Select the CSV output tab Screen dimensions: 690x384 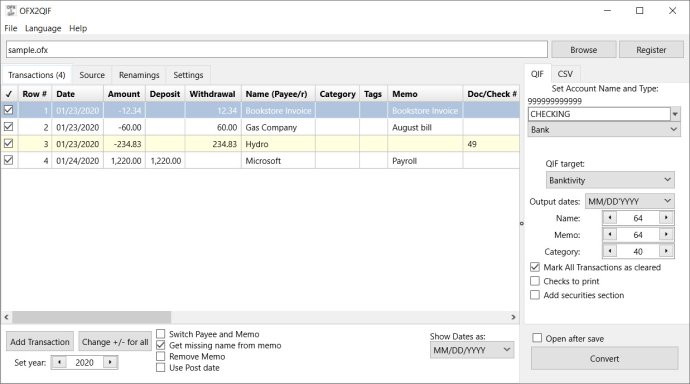click(x=565, y=74)
